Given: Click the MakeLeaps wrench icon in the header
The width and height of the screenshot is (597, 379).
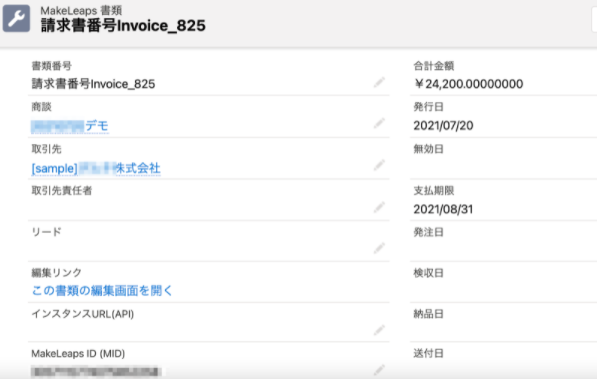Looking at the screenshot, I should tap(16, 18).
